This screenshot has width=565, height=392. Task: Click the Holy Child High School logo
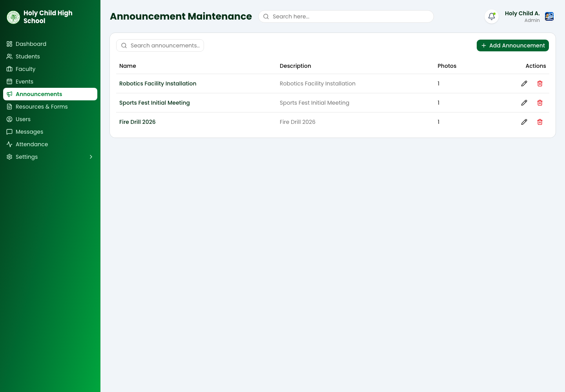pyautogui.click(x=13, y=17)
